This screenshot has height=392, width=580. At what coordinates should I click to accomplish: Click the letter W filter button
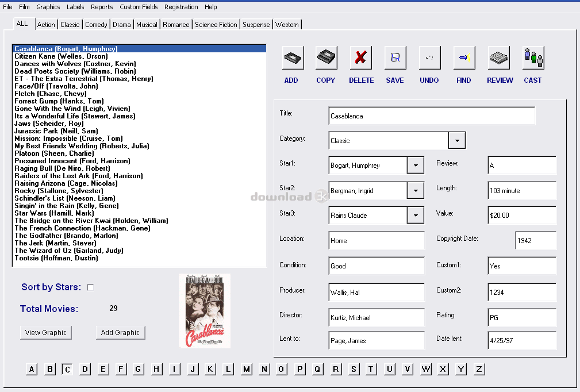426,369
